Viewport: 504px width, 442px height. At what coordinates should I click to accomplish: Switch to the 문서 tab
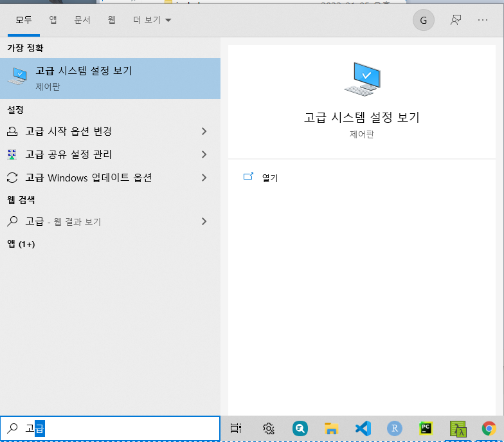pyautogui.click(x=82, y=20)
